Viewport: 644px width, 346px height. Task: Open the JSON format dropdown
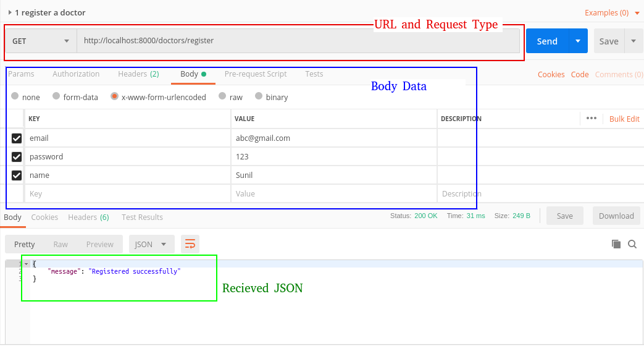click(x=151, y=244)
